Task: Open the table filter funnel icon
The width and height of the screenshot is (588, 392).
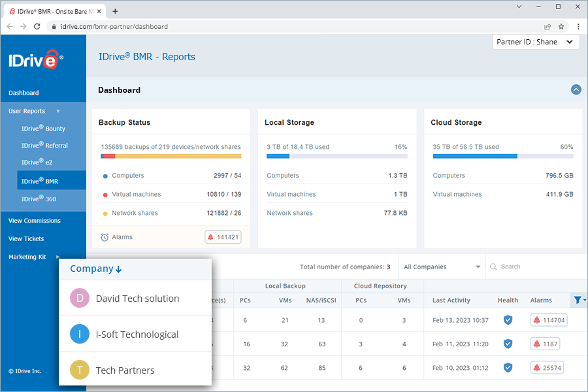Action: tap(578, 300)
